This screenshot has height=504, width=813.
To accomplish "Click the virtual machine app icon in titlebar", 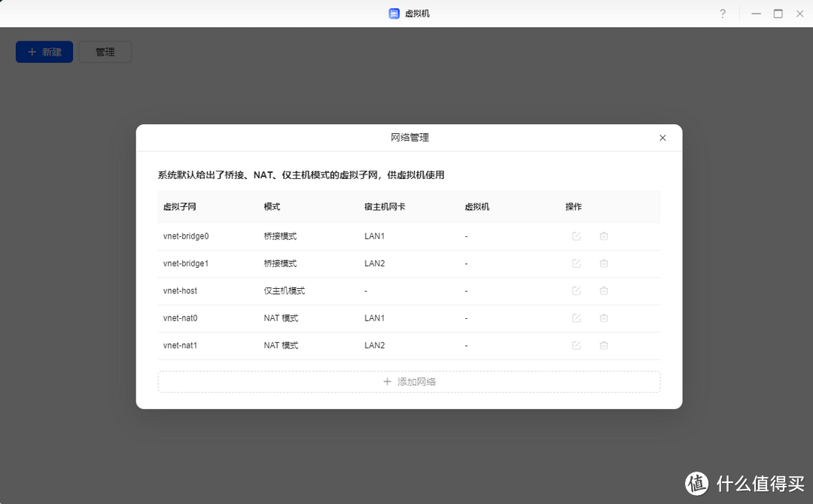I will pos(393,13).
